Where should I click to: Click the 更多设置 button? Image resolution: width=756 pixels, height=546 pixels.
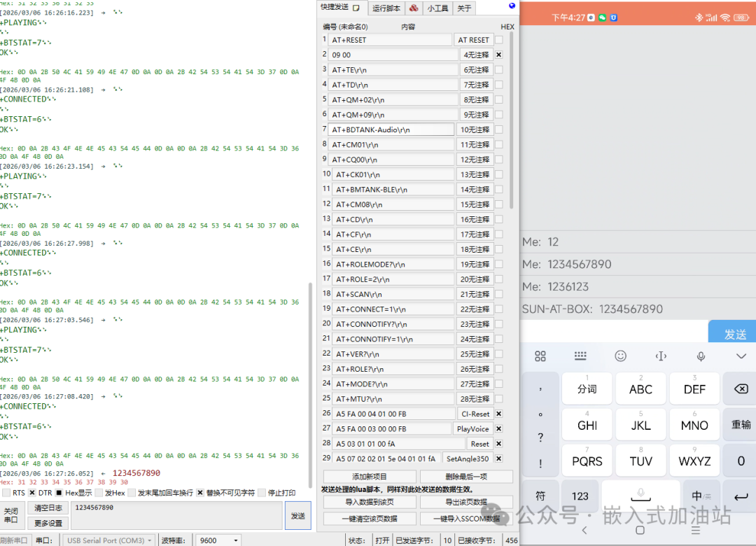tap(48, 523)
